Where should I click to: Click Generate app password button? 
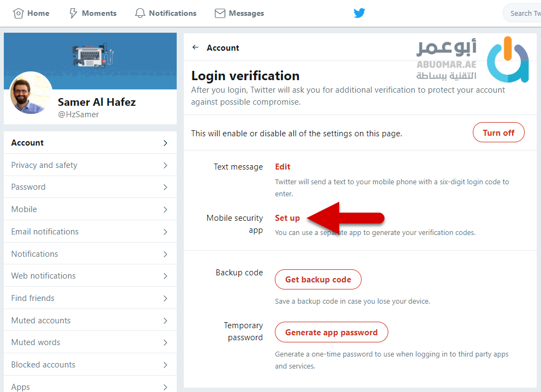point(331,332)
